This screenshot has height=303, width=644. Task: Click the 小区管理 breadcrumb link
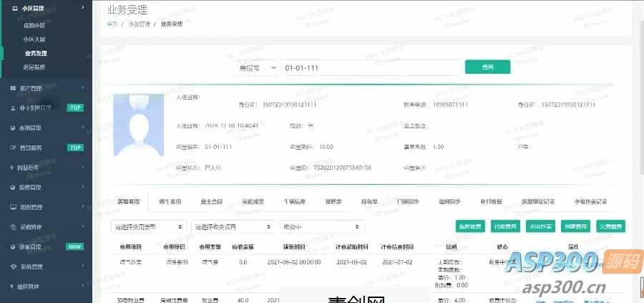[x=138, y=24]
